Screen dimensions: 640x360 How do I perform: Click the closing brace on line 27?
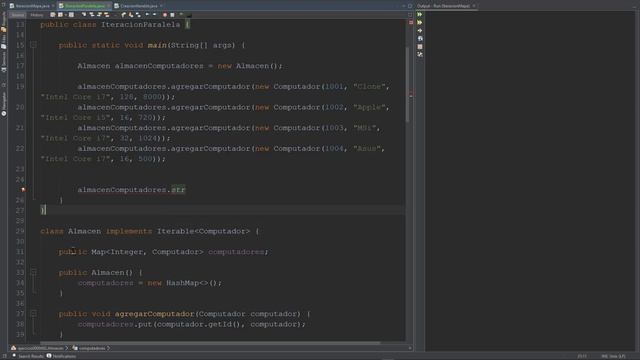click(x=42, y=210)
